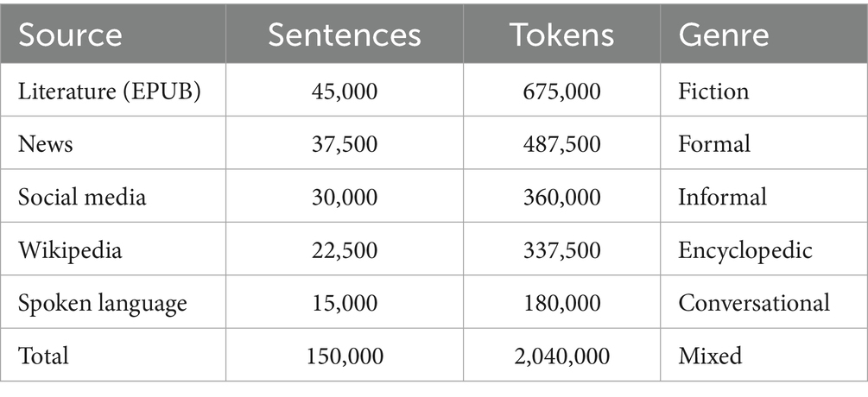
Task: Click the Encyclopedic genre cell
Action: click(745, 250)
